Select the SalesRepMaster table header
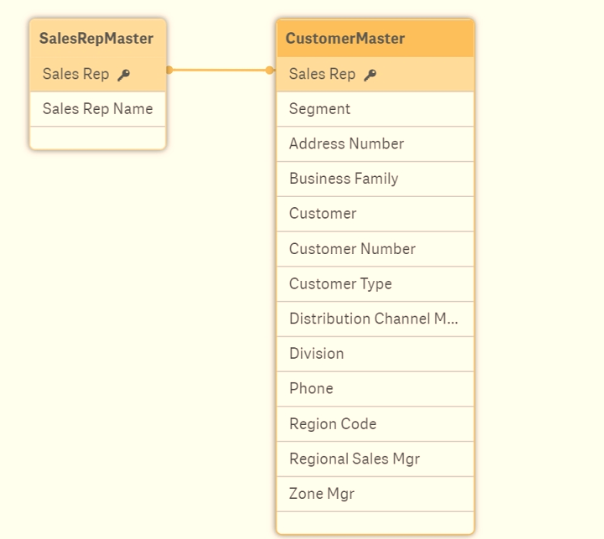This screenshot has width=604, height=539. pyautogui.click(x=97, y=39)
